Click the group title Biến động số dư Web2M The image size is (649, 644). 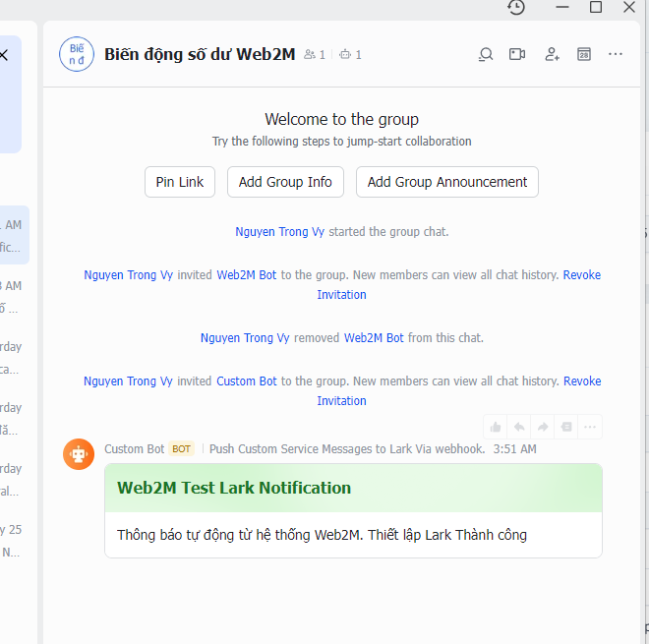pos(200,55)
